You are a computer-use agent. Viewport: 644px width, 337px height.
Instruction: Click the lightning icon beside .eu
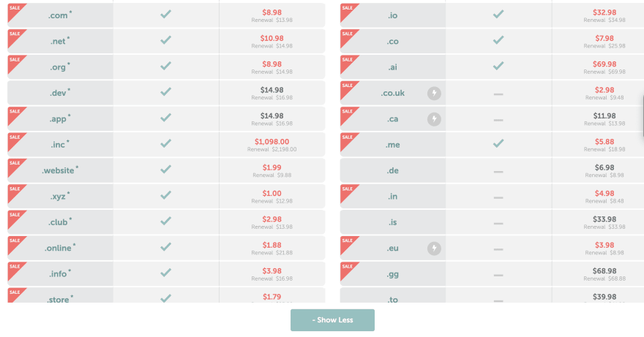434,249
